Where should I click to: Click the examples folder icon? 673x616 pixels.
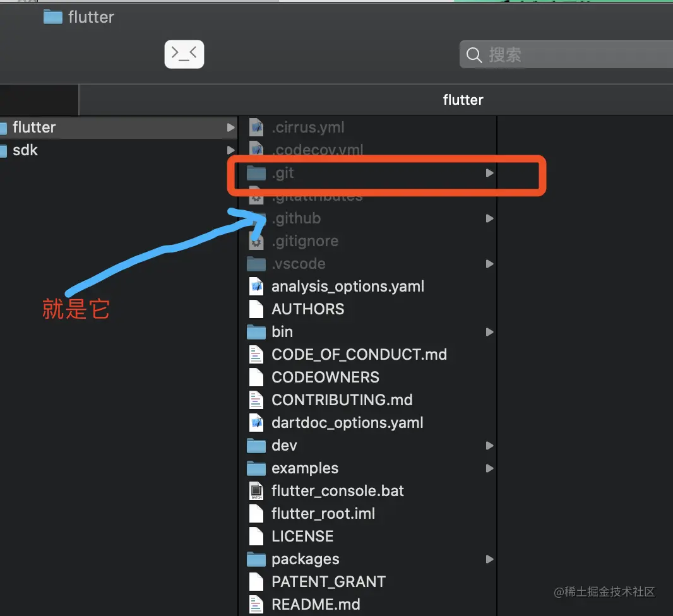coord(256,468)
